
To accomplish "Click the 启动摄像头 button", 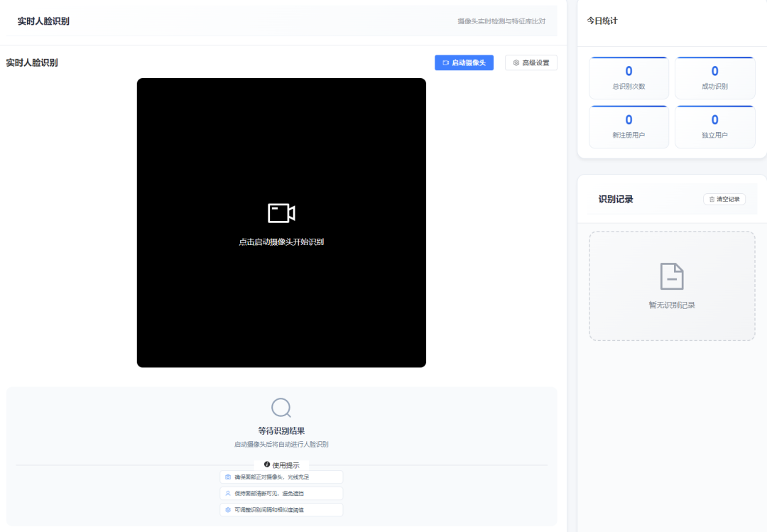I will point(464,63).
